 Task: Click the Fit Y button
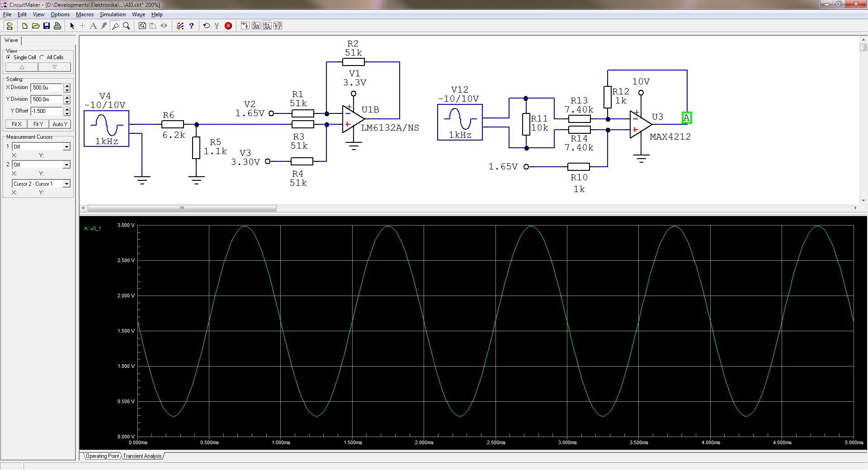tap(38, 124)
